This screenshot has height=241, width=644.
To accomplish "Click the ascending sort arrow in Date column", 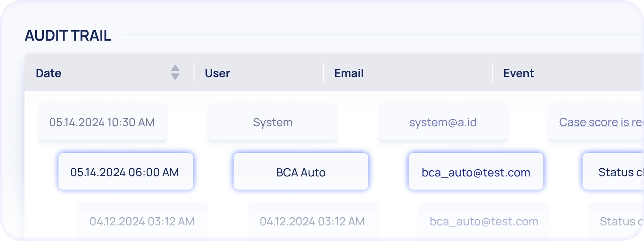I will pyautogui.click(x=175, y=68).
